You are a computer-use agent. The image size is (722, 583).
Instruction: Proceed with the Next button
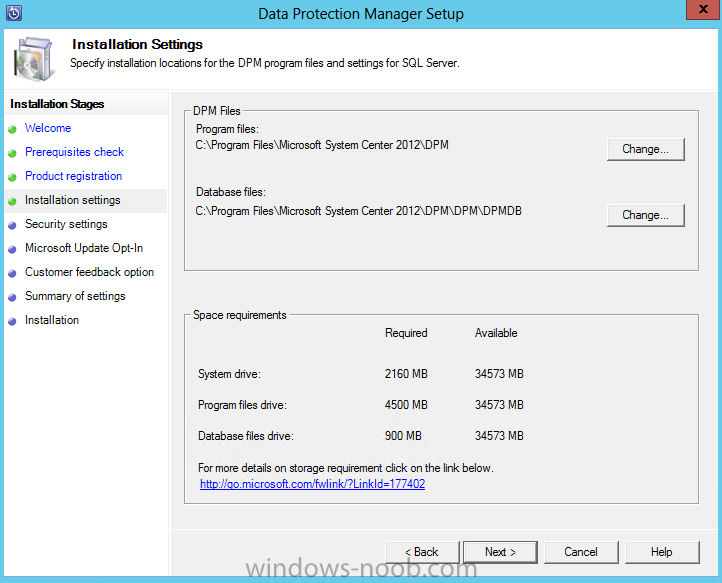(x=500, y=552)
